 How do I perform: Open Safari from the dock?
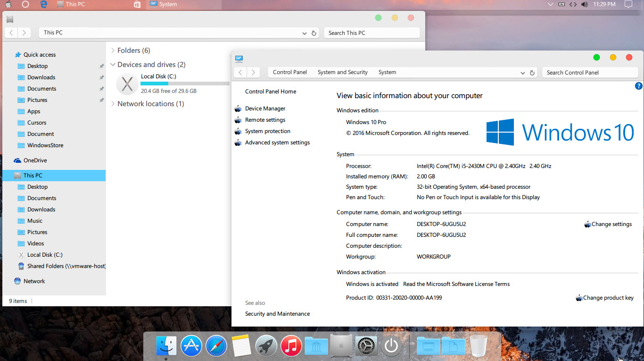tap(216, 345)
